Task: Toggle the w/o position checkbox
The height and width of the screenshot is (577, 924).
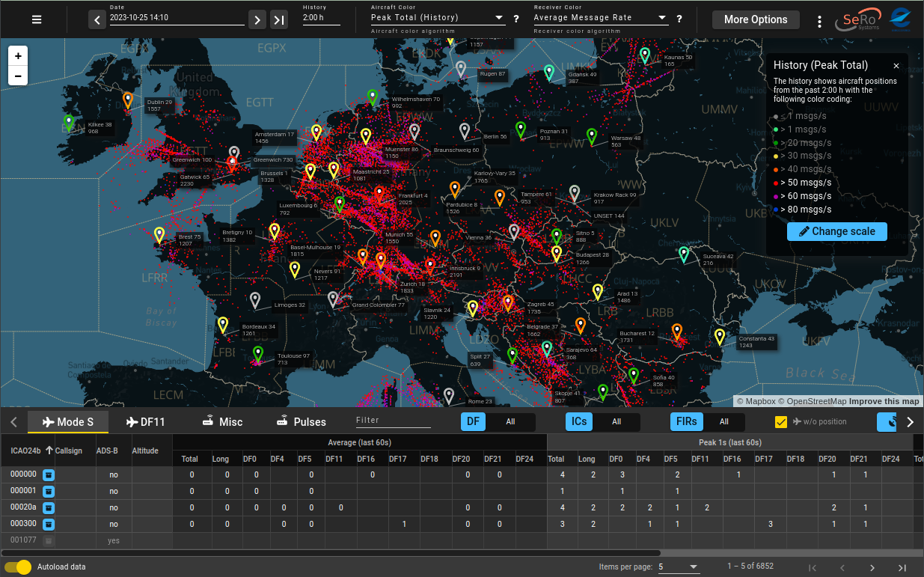Action: pyautogui.click(x=781, y=422)
